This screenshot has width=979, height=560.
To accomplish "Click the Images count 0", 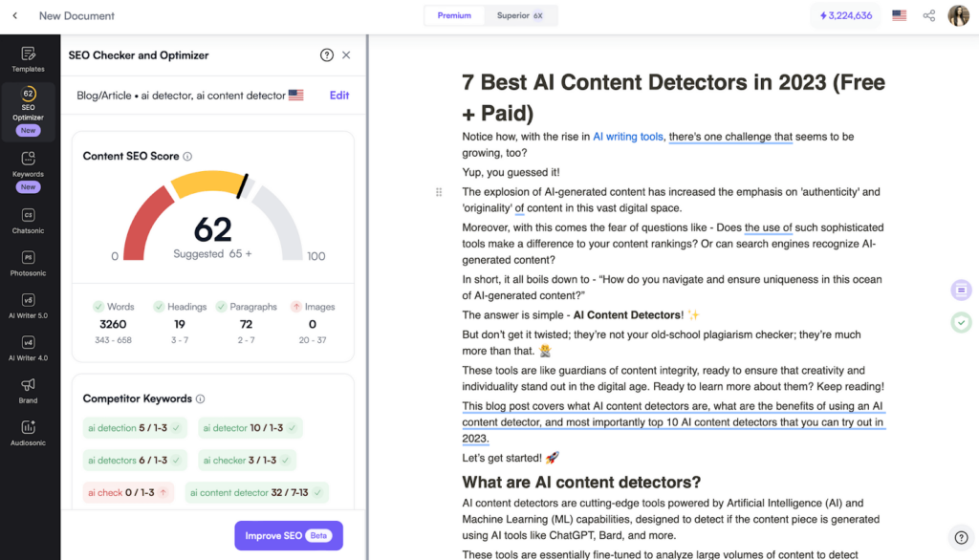I will point(313,325).
